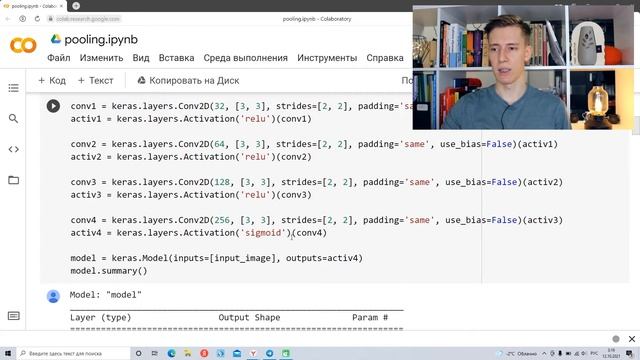Image resolution: width=640 pixels, height=360 pixels.
Task: Open Telegram from taskbar
Action: coord(269,353)
